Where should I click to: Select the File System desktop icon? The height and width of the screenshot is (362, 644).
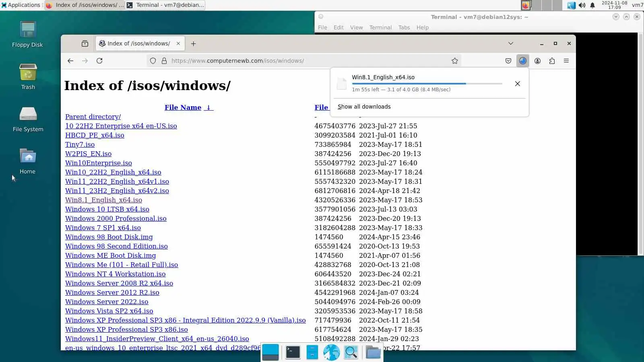click(x=28, y=119)
